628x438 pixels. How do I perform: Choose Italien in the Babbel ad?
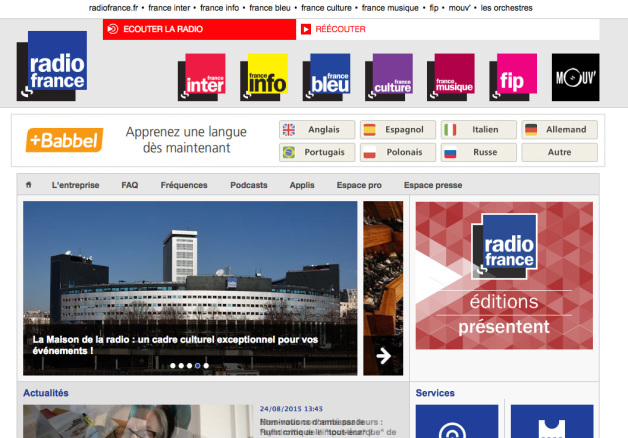479,130
